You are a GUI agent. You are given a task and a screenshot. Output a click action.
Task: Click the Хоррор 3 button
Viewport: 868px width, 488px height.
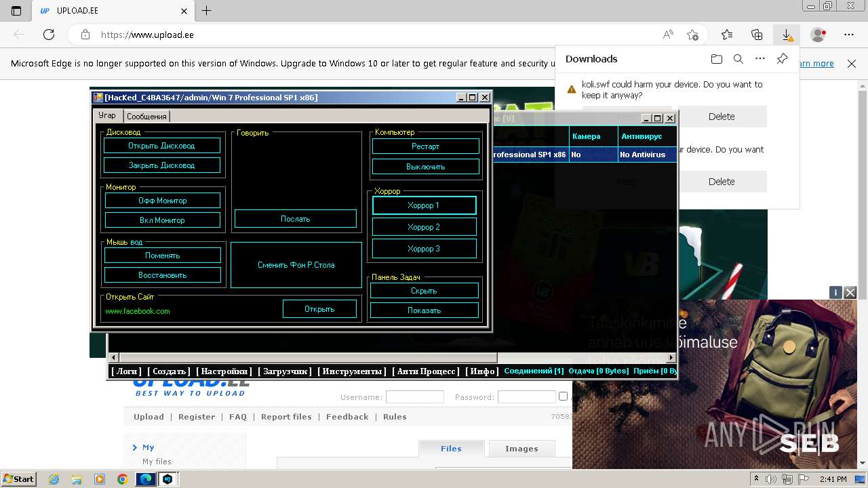(x=425, y=249)
